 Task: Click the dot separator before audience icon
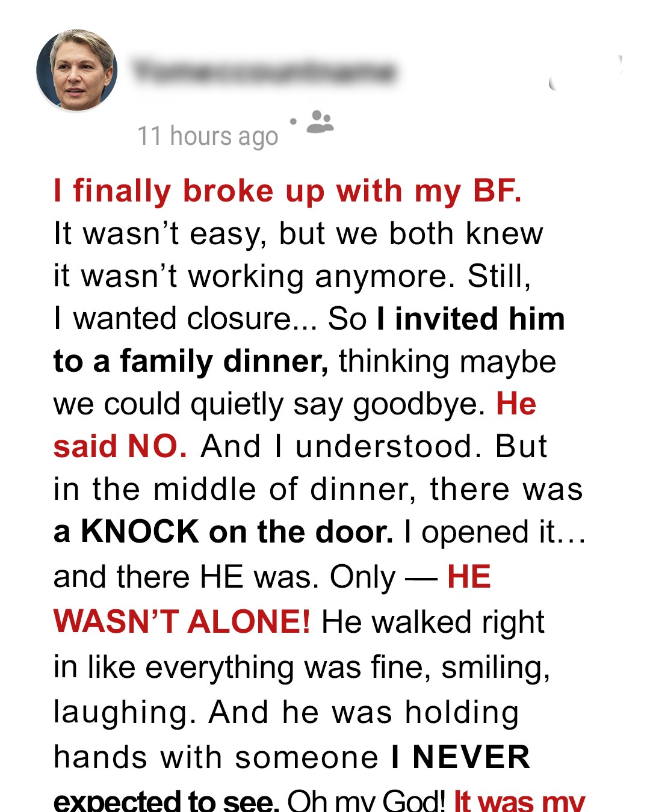pos(293,121)
